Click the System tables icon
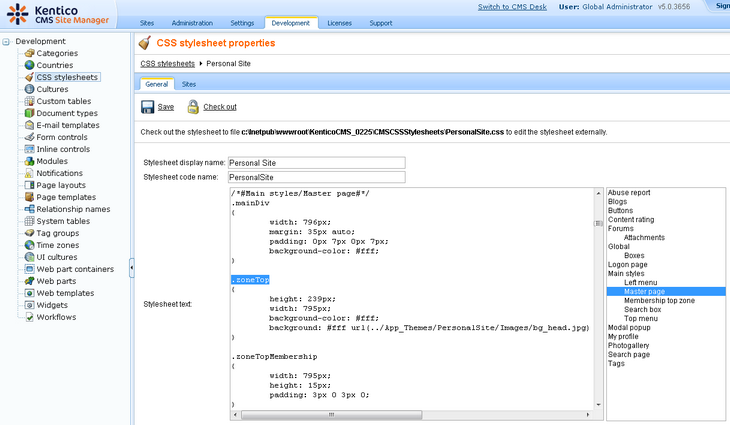 [29, 221]
